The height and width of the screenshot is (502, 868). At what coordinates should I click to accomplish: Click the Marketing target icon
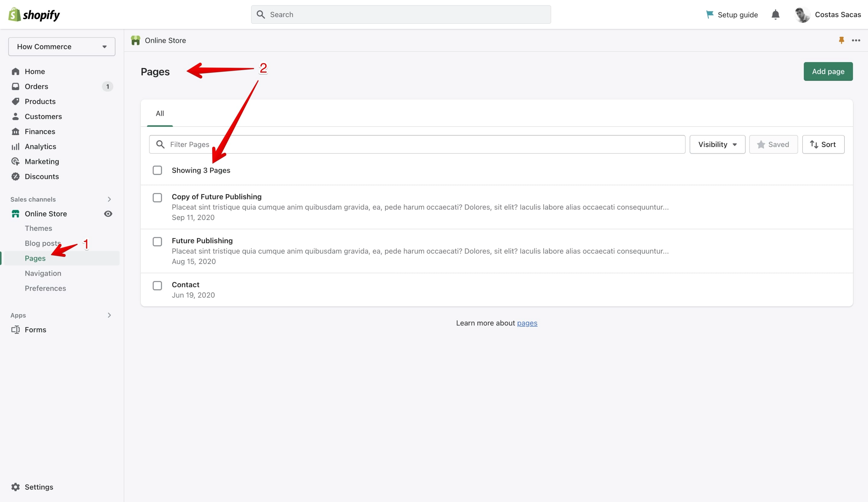pos(15,162)
